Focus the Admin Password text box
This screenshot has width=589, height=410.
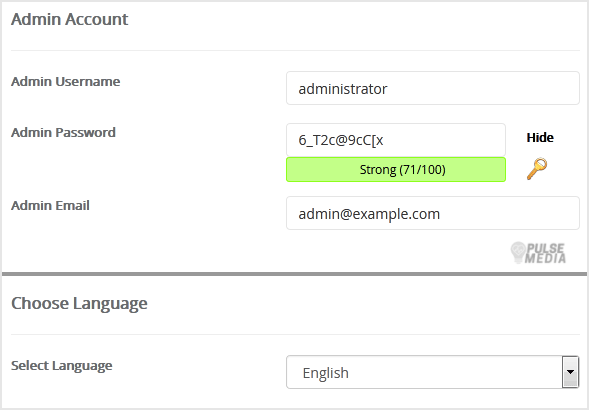click(x=396, y=140)
